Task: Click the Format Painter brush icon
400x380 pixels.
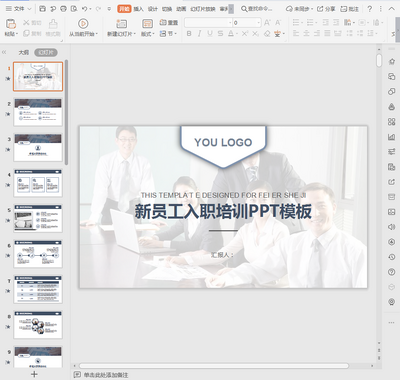Action: [x=53, y=23]
